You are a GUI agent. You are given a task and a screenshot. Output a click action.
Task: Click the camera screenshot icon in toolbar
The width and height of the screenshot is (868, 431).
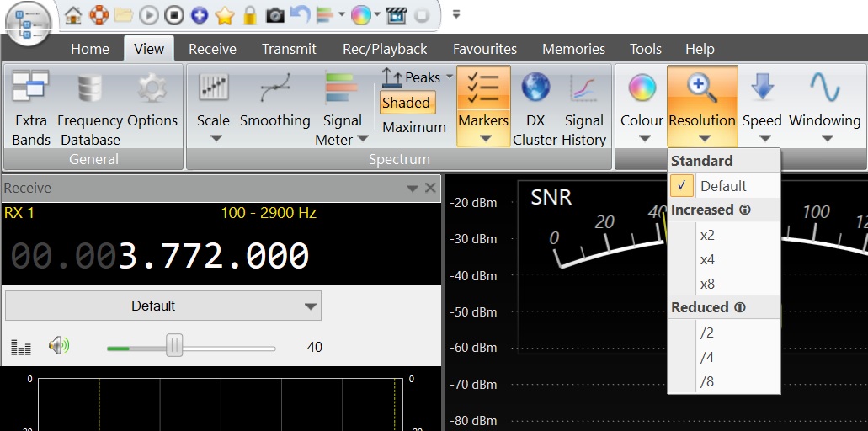click(274, 14)
